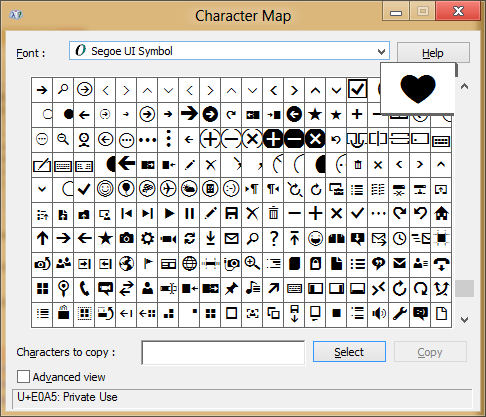The width and height of the screenshot is (486, 417).
Task: Click the checked checkbox glyph in top row
Action: click(357, 89)
